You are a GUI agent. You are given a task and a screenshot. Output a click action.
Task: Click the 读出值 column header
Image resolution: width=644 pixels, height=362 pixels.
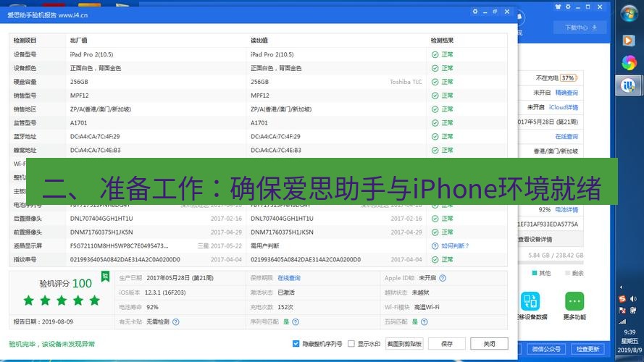[x=259, y=41]
